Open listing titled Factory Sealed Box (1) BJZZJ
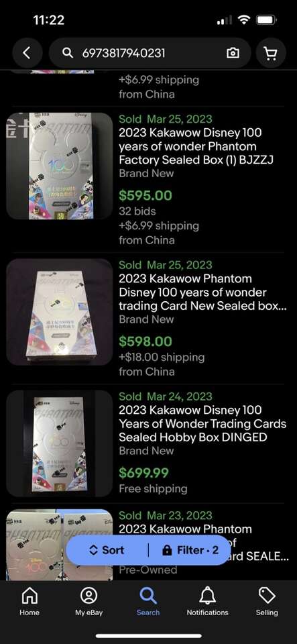The image size is (297, 644). pyautogui.click(x=196, y=146)
